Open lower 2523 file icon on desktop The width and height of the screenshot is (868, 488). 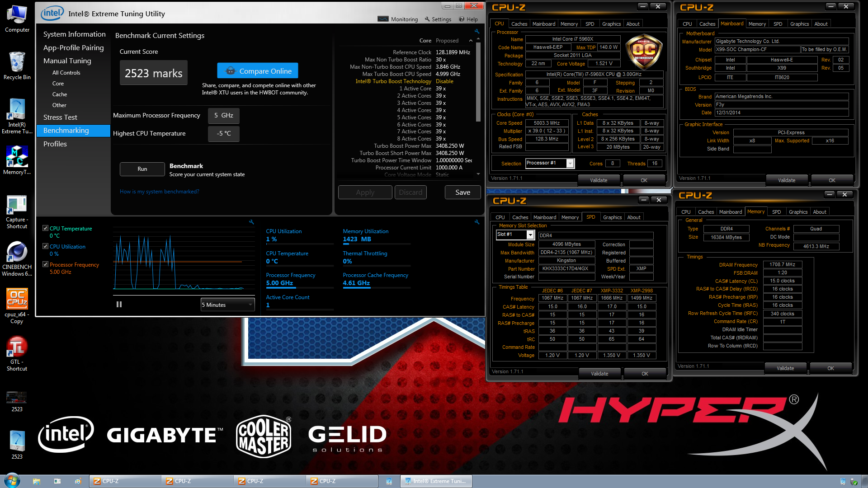pos(17,444)
